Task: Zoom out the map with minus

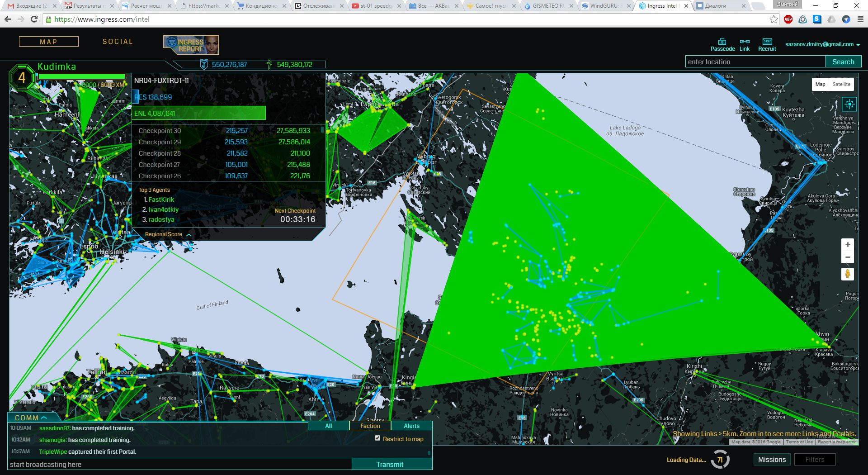Action: 848,257
